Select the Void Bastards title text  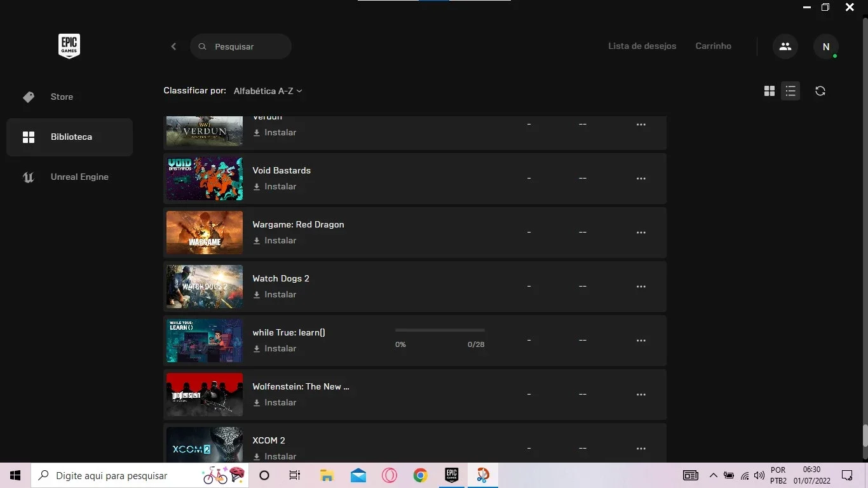click(x=281, y=170)
